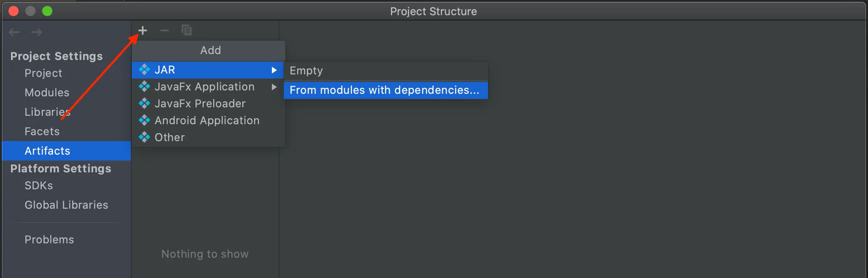The height and width of the screenshot is (278, 868).
Task: Click the JavaFx Preloader icon
Action: (144, 103)
